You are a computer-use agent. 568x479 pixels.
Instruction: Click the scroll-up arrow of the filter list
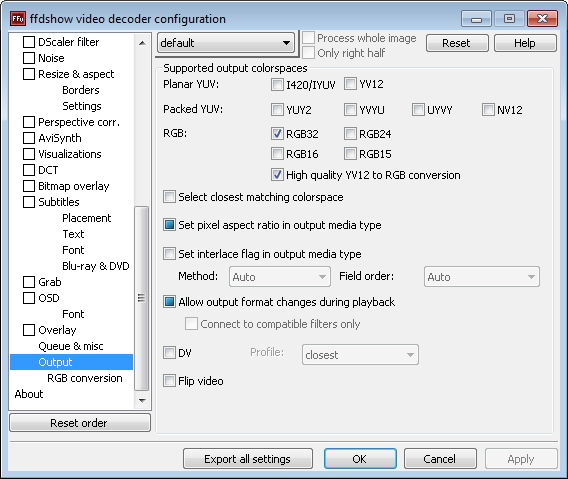[142, 43]
